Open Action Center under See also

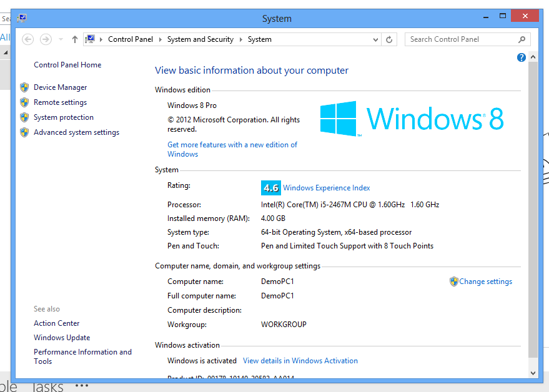point(56,323)
